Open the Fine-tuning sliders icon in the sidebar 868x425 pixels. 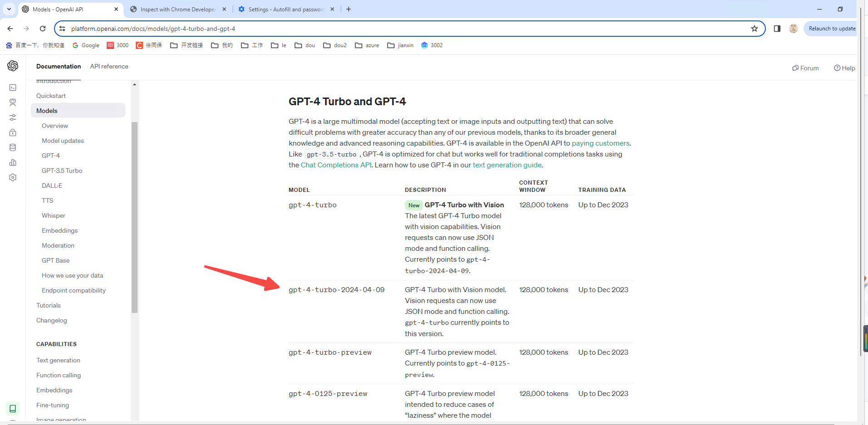13,117
